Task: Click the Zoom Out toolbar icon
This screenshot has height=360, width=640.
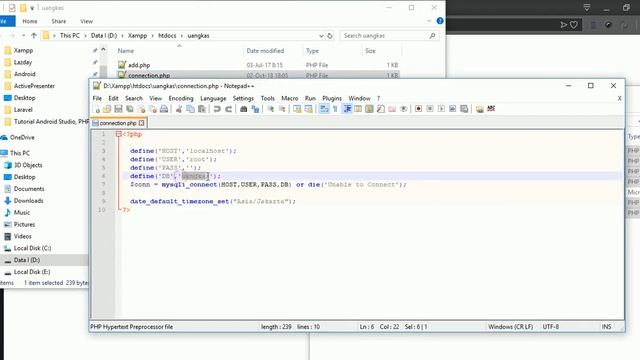Action: tap(282, 109)
